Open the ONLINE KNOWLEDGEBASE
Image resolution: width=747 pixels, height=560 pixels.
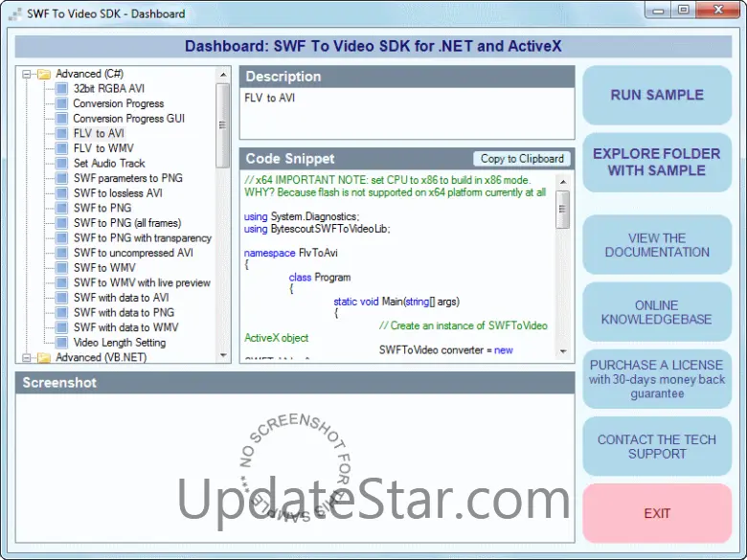657,312
